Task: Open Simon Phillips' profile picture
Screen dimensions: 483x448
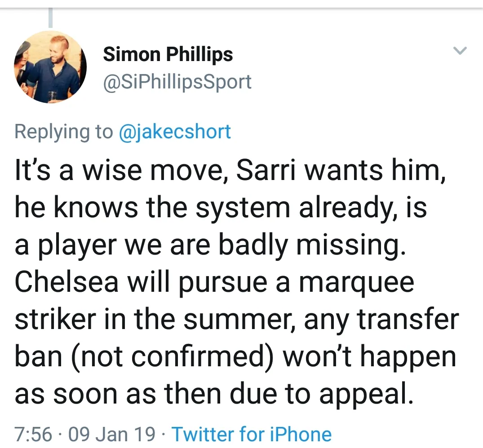Action: (x=50, y=67)
